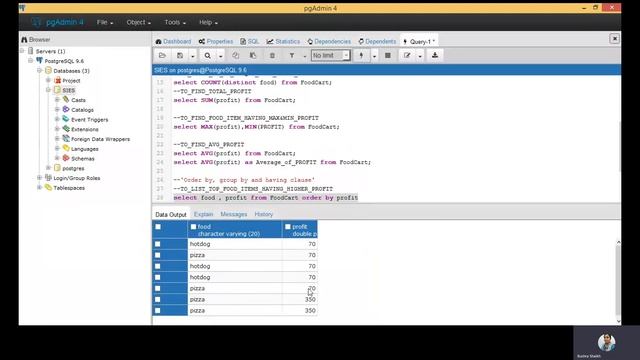Click the Open File toolbar icon
The image size is (640, 360).
click(x=162, y=56)
